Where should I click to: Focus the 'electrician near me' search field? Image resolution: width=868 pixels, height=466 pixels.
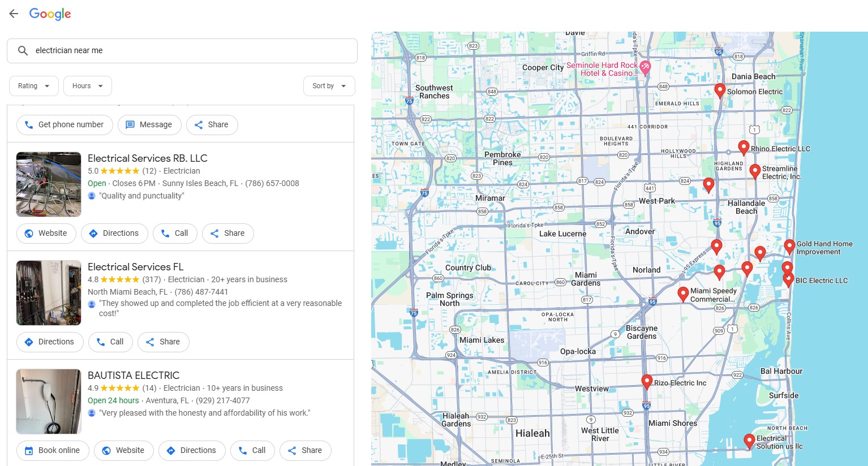pyautogui.click(x=182, y=51)
